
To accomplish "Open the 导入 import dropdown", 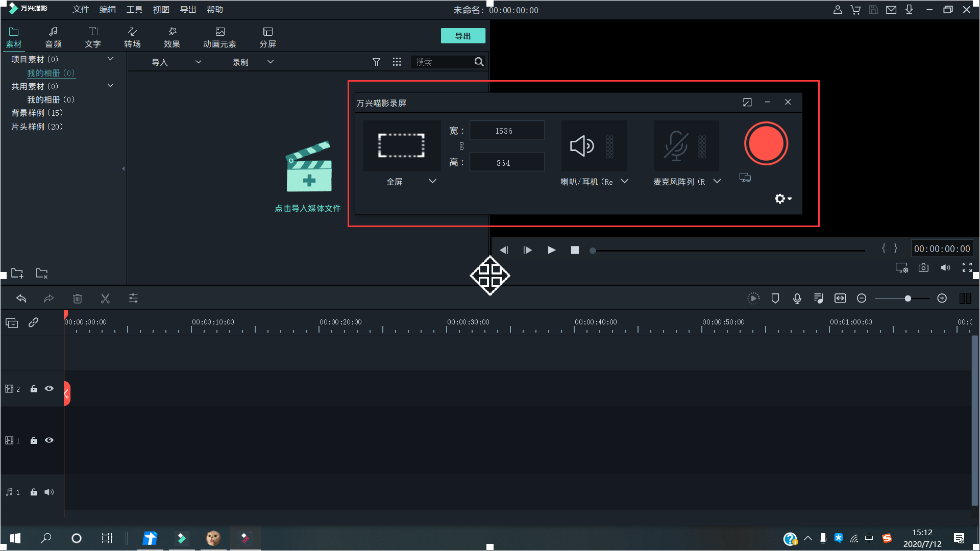I will coord(198,62).
